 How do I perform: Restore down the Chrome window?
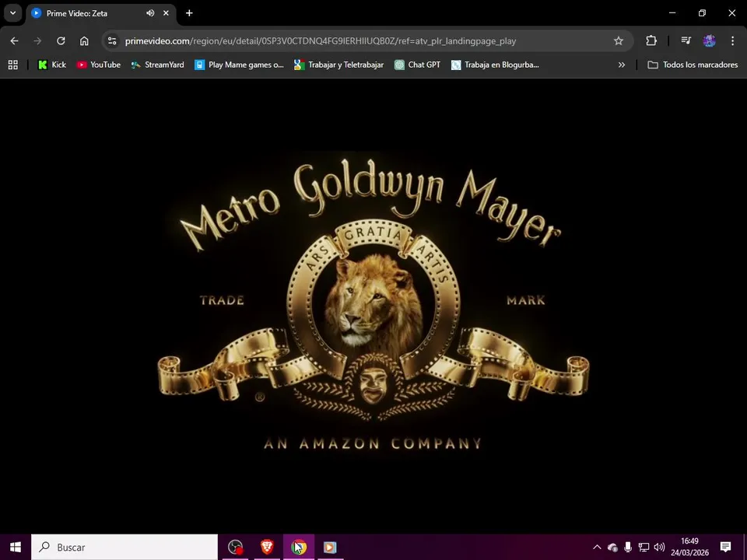pos(702,13)
